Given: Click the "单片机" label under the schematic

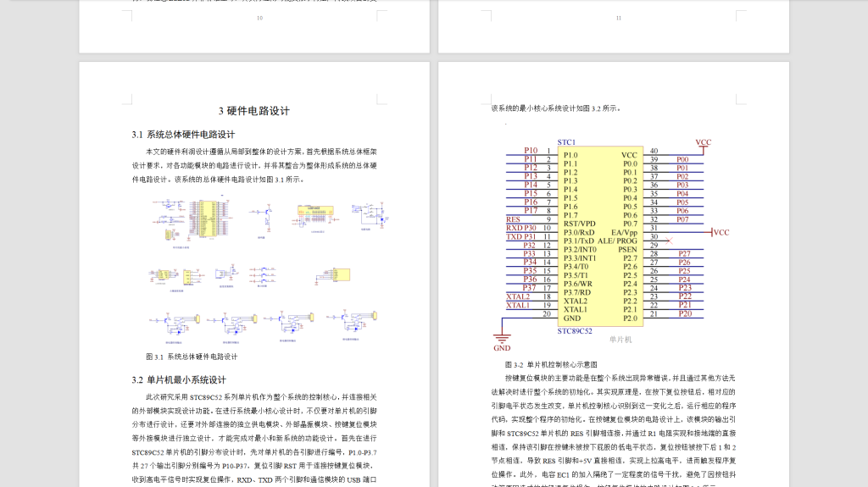Looking at the screenshot, I should pyautogui.click(x=620, y=340).
